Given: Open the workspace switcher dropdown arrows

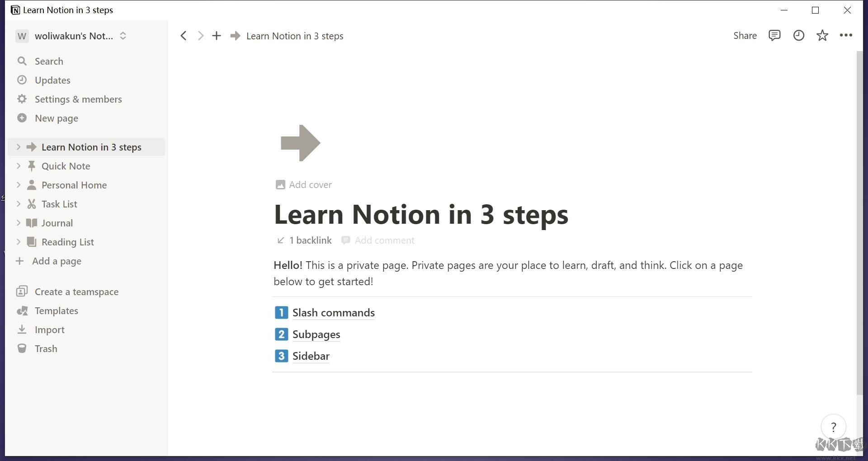Looking at the screenshot, I should point(123,36).
